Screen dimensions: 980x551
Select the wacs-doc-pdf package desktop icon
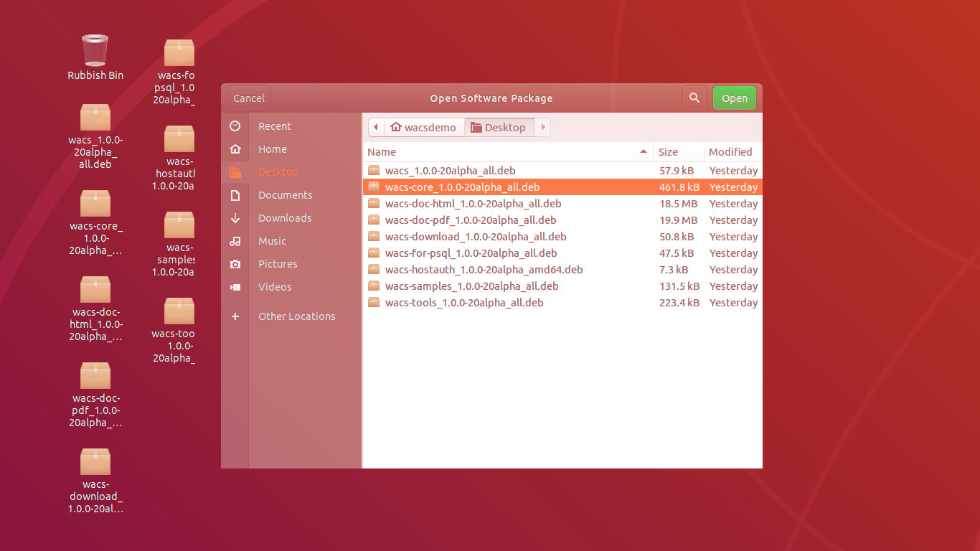tap(95, 395)
